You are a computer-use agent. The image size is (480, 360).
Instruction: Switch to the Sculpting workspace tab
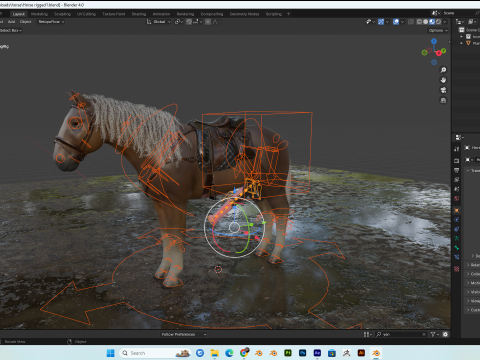[62, 14]
